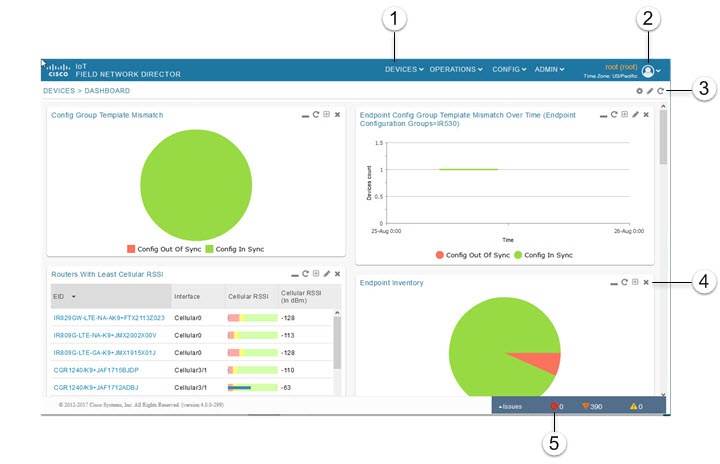
Task: Edit the Endpoint Config Mismatch Over Time dashlet
Action: coord(636,114)
